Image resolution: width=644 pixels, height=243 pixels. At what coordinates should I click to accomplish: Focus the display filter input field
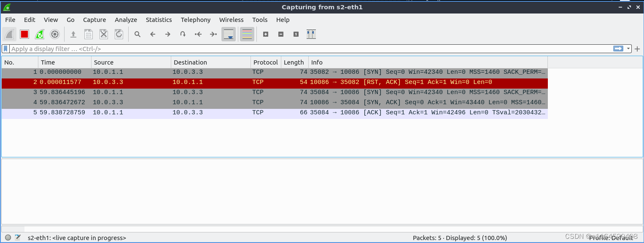point(310,49)
